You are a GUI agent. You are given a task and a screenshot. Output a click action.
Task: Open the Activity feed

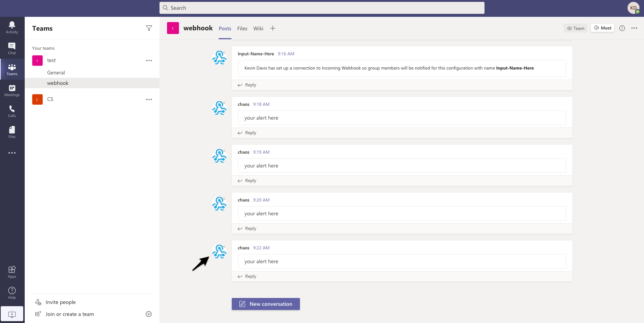tap(12, 27)
